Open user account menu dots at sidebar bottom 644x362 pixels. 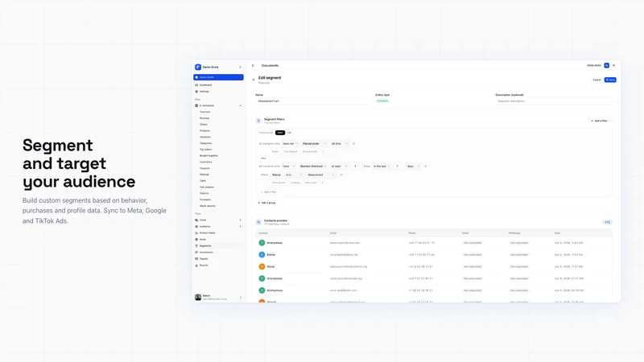[240, 297]
